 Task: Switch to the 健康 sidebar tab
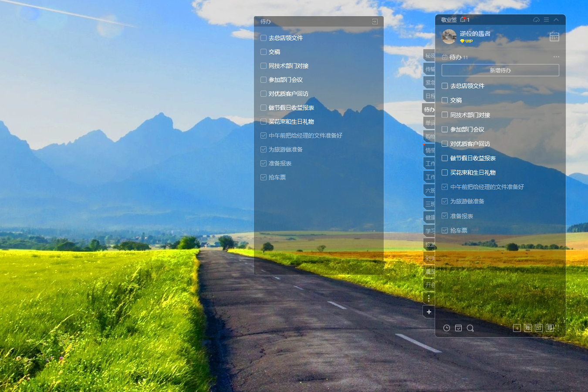coord(429,217)
